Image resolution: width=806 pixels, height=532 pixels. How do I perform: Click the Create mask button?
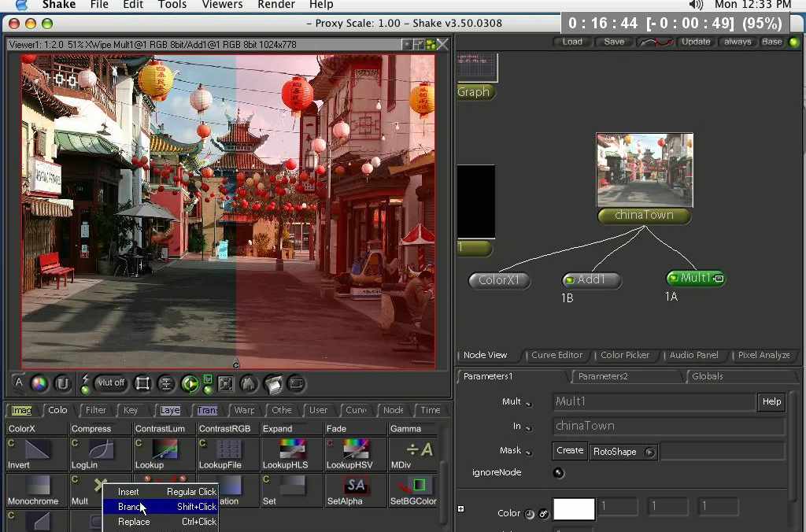pyautogui.click(x=570, y=451)
